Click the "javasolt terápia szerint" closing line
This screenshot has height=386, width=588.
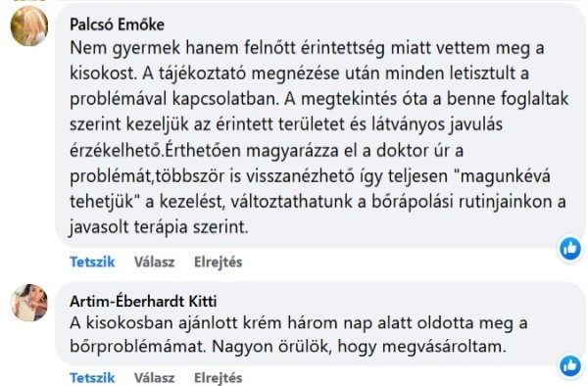coord(159,227)
